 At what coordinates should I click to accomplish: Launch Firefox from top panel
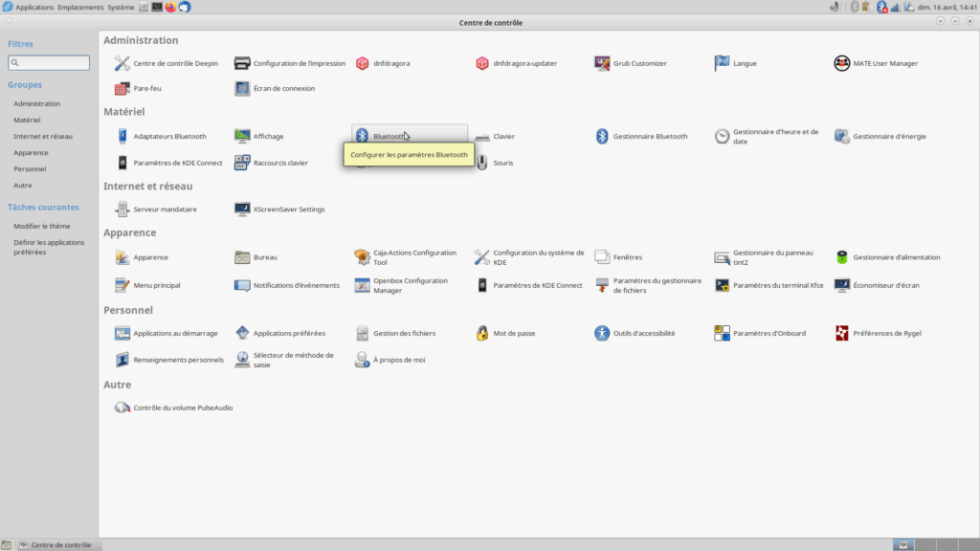(170, 7)
